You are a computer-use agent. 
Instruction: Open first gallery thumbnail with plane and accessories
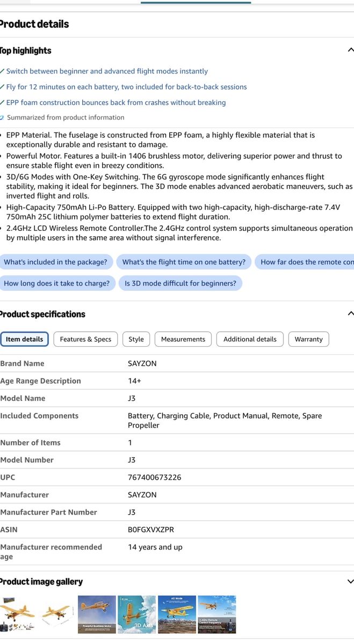tap(18, 614)
